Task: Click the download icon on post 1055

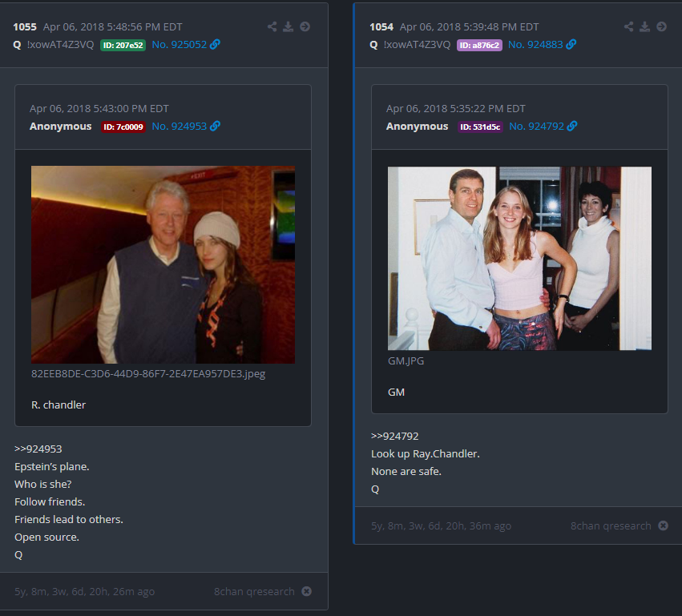Action: pos(289,26)
